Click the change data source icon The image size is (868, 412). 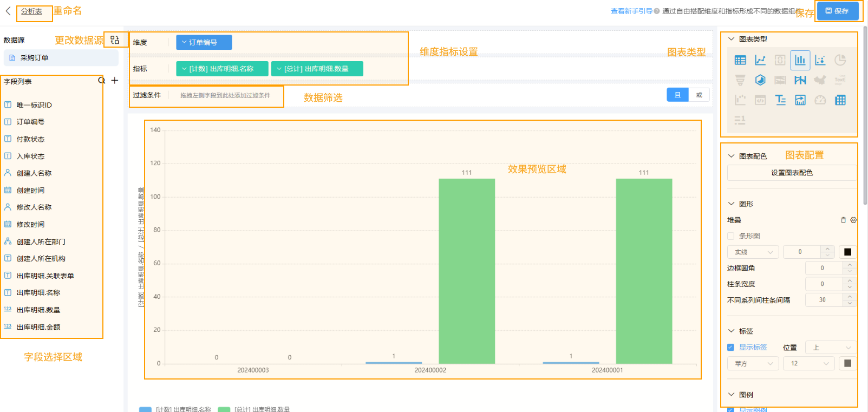pos(115,40)
